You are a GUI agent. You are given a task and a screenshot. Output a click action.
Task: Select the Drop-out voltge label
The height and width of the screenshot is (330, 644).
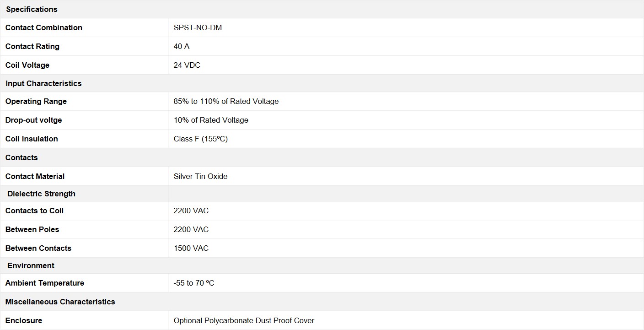(x=33, y=120)
